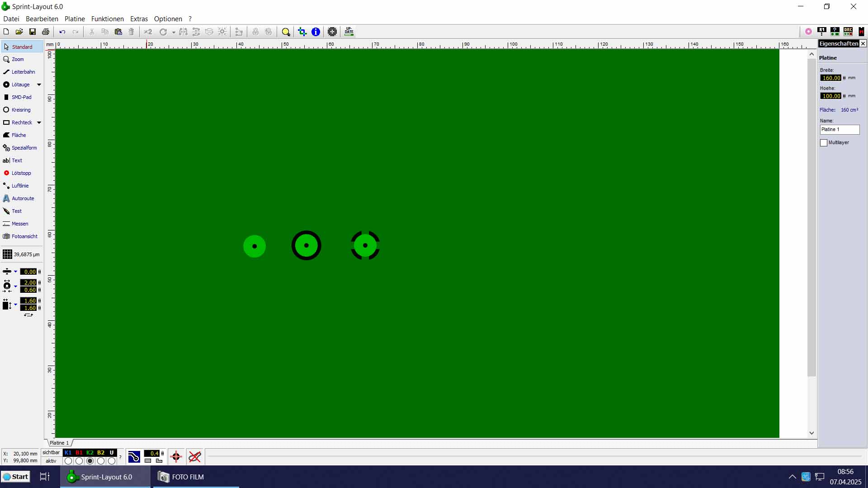Expand the Lötauge pad shape dropdown
Screen dimensions: 868x488
pos(39,84)
